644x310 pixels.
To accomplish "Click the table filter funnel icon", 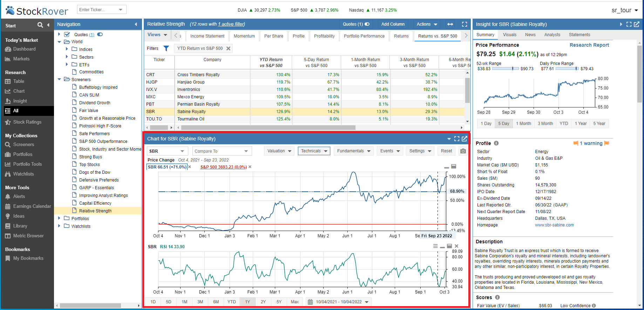I will click(x=166, y=48).
